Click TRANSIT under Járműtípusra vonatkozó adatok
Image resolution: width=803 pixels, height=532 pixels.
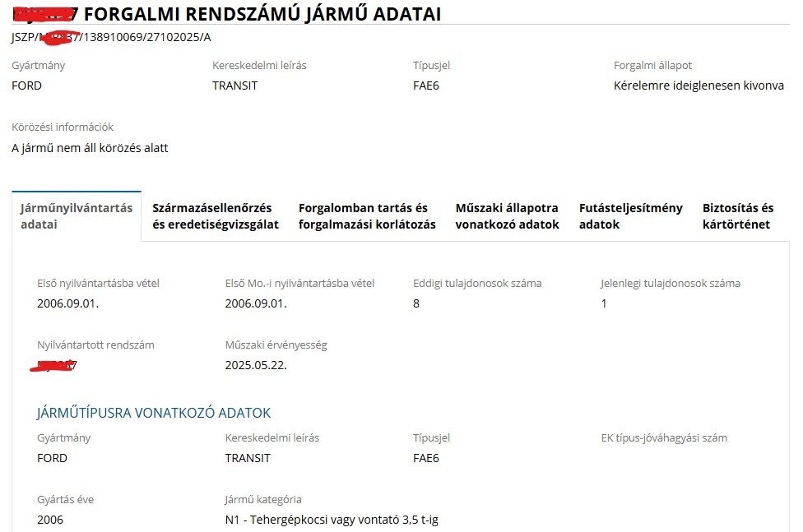point(248,458)
